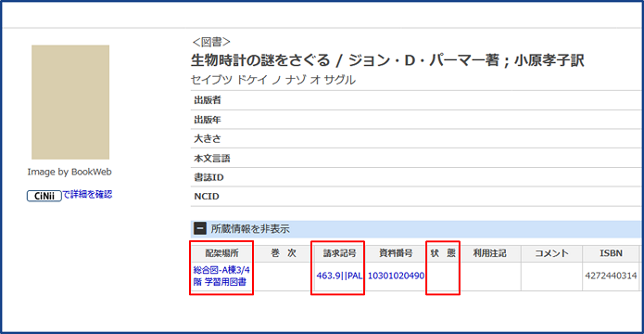
Task: Collapse the 所蔵情報を非表示 holdings section
Action: point(200,229)
